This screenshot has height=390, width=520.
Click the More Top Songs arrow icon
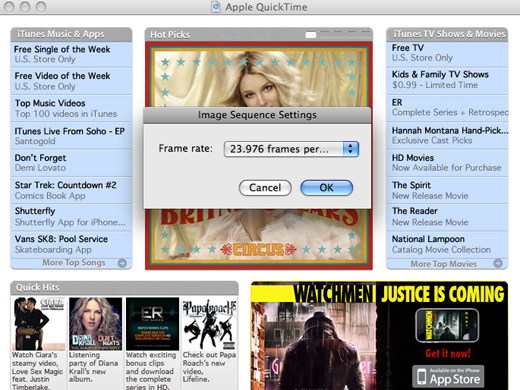(x=122, y=263)
